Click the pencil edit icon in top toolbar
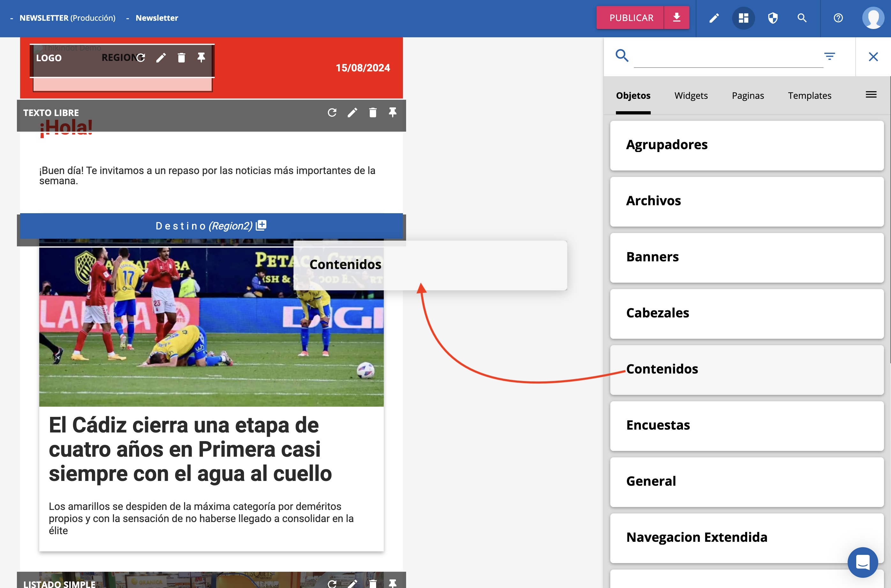891x588 pixels. point(714,18)
